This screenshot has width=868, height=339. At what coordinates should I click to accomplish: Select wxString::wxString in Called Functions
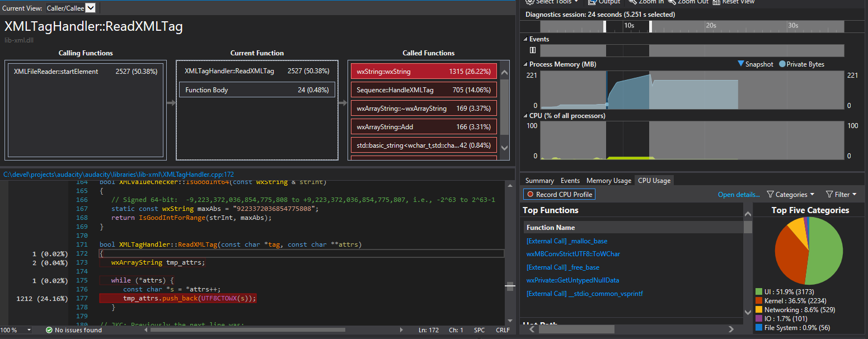coord(424,72)
